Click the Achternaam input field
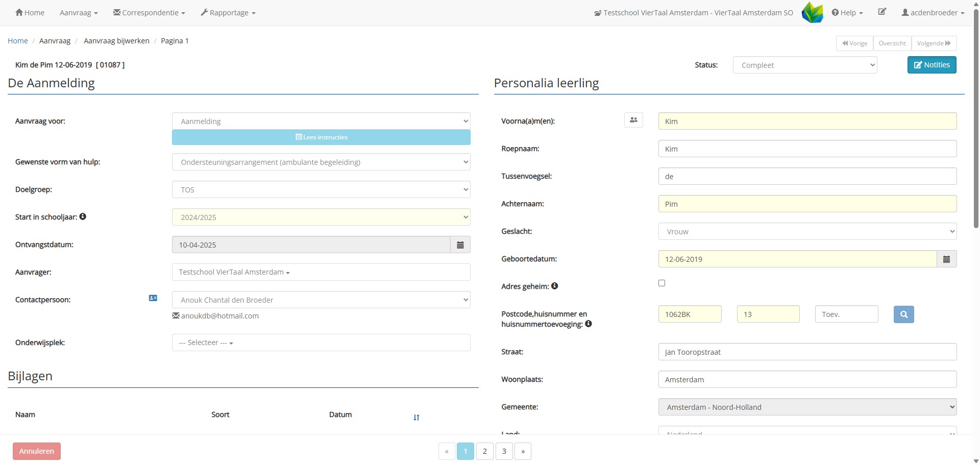The width and height of the screenshot is (980, 465). tap(807, 204)
